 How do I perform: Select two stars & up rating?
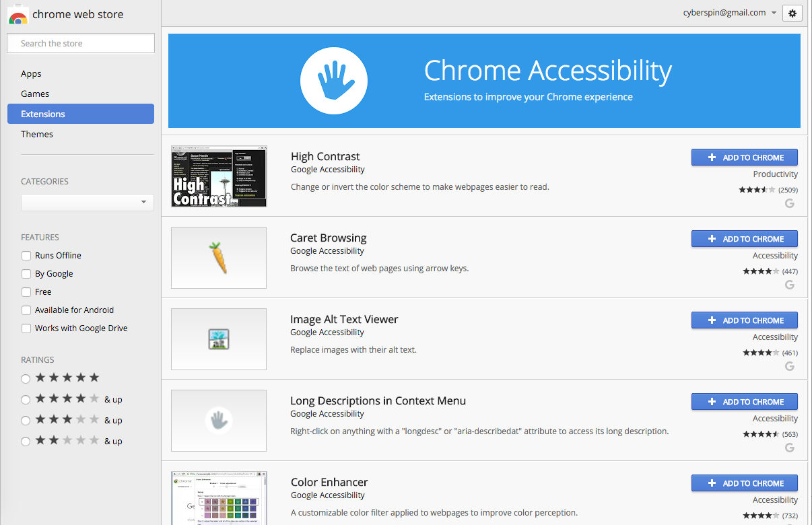click(x=26, y=442)
